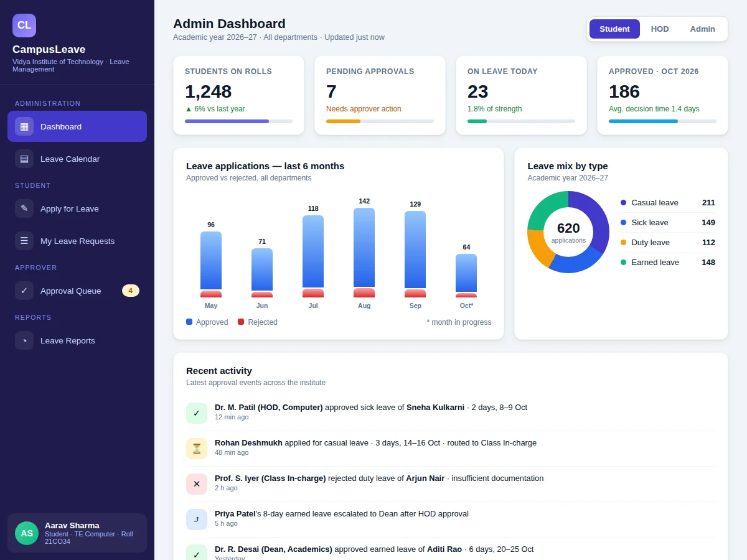Open Leave Calendar in the sidebar
Viewport: 747px width, 560px height.
click(77, 159)
